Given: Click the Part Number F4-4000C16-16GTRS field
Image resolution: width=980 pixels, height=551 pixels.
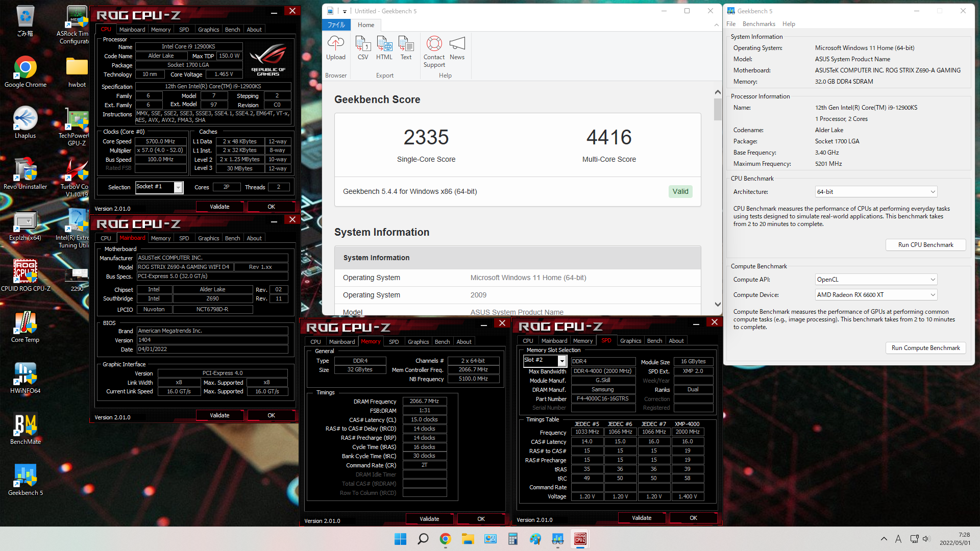Looking at the screenshot, I should (x=603, y=399).
